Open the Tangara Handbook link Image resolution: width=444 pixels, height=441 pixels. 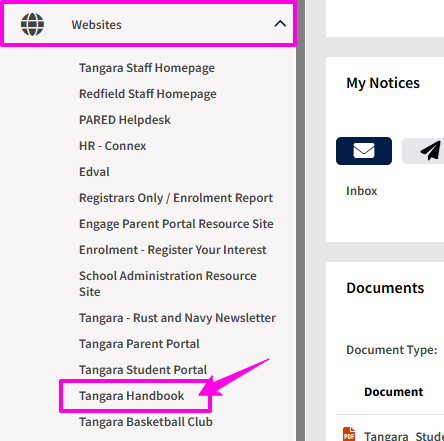(x=131, y=396)
